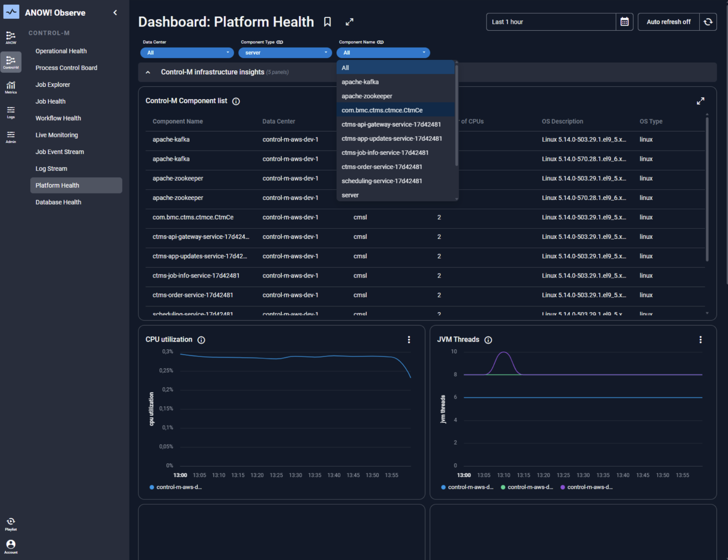Toggle green legend series in JVM Threads chart
Viewport: 728px width, 560px height.
click(x=527, y=487)
